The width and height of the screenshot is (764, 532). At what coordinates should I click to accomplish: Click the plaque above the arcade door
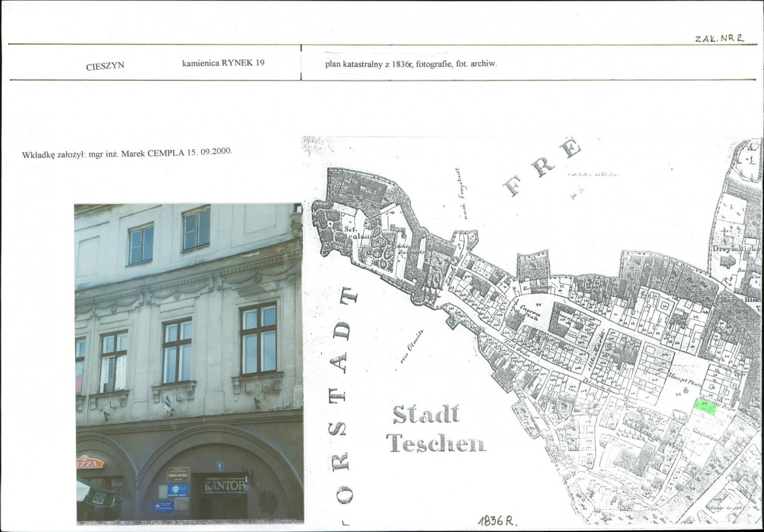[178, 474]
